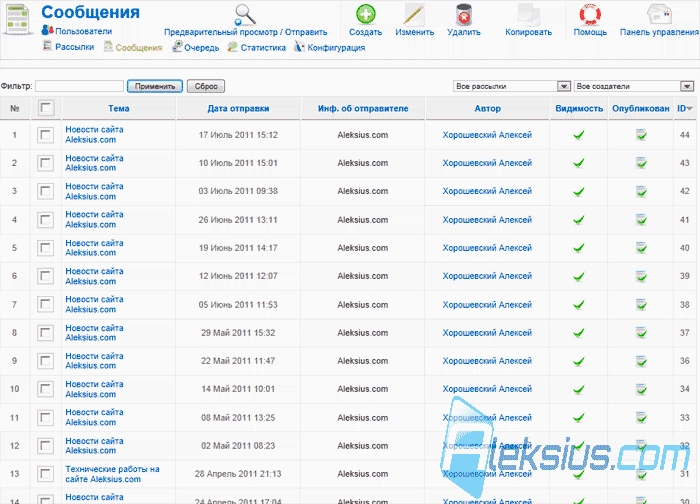Click the Применить (Apply) filter button
The height and width of the screenshot is (504, 700).
pyautogui.click(x=155, y=86)
